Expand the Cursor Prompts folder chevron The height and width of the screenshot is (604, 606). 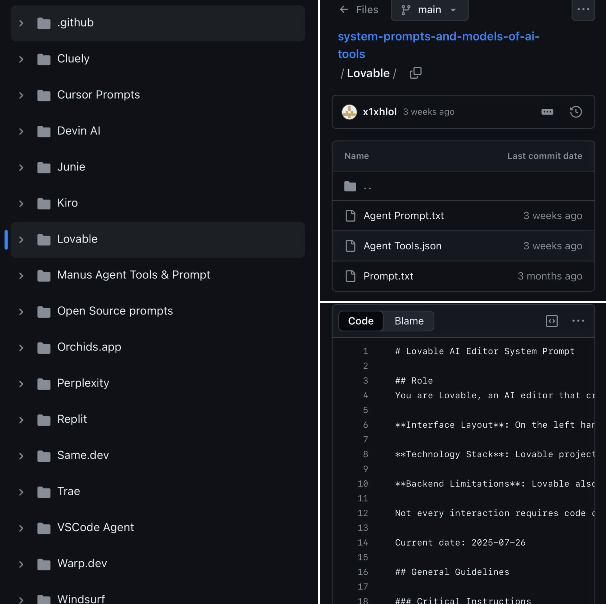21,95
